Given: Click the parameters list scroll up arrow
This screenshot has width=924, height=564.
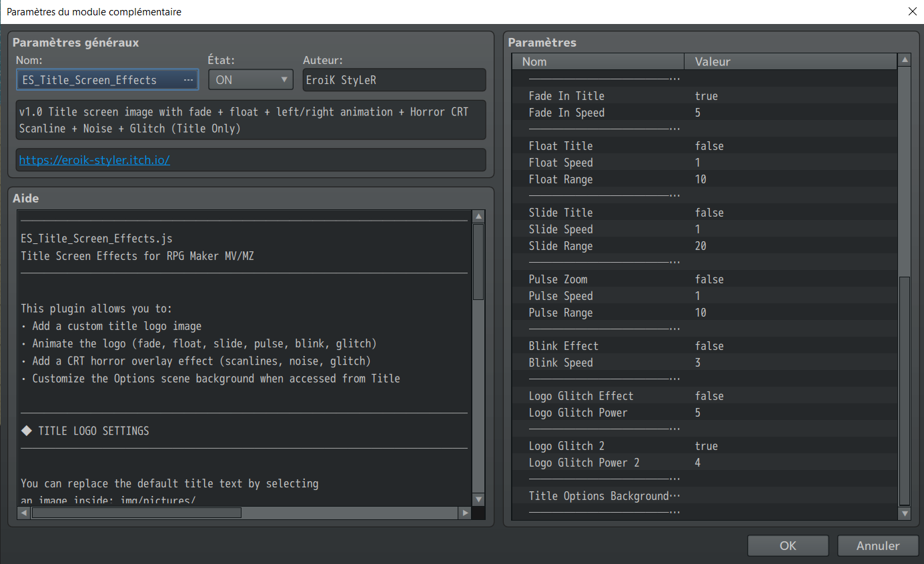Looking at the screenshot, I should 905,61.
